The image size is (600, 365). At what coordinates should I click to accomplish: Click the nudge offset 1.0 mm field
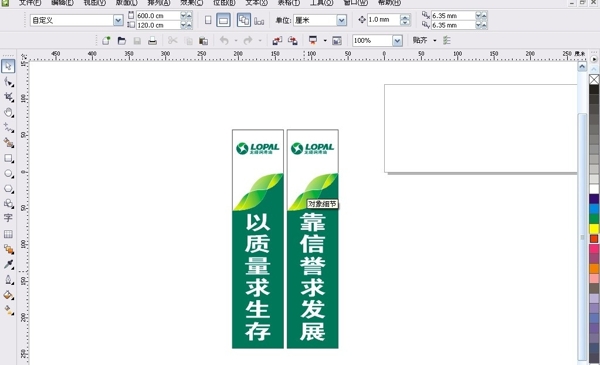click(383, 20)
